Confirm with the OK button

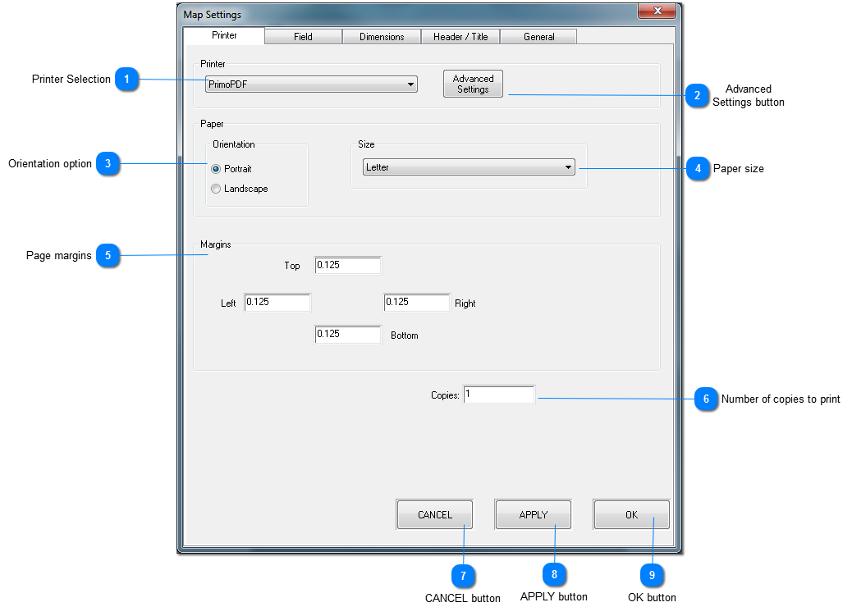pyautogui.click(x=631, y=515)
